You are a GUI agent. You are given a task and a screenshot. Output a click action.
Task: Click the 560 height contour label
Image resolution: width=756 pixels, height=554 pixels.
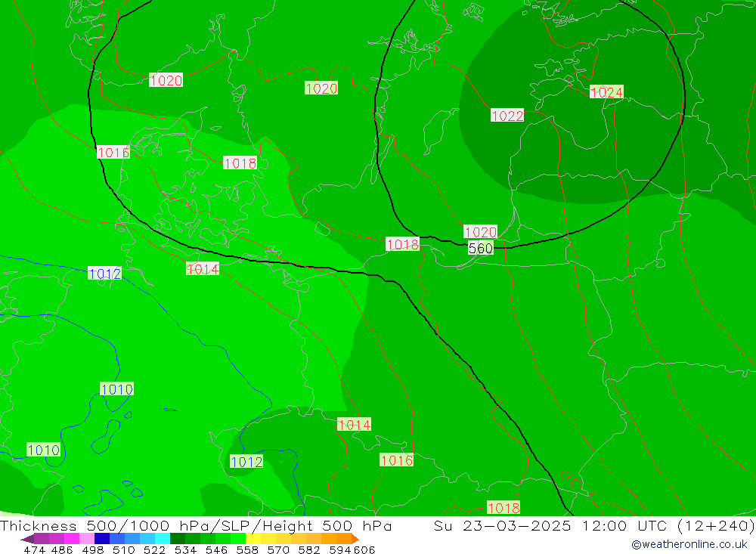pyautogui.click(x=481, y=249)
